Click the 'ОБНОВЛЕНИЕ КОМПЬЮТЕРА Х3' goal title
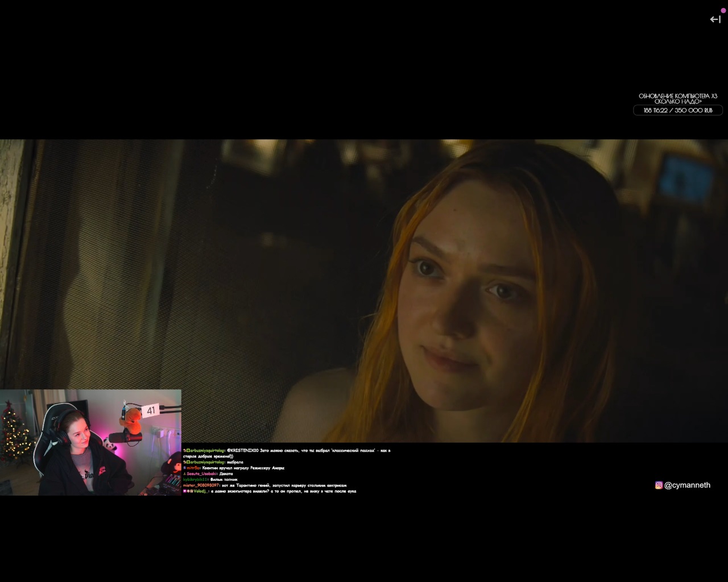Viewport: 728px width, 582px height. tap(678, 96)
